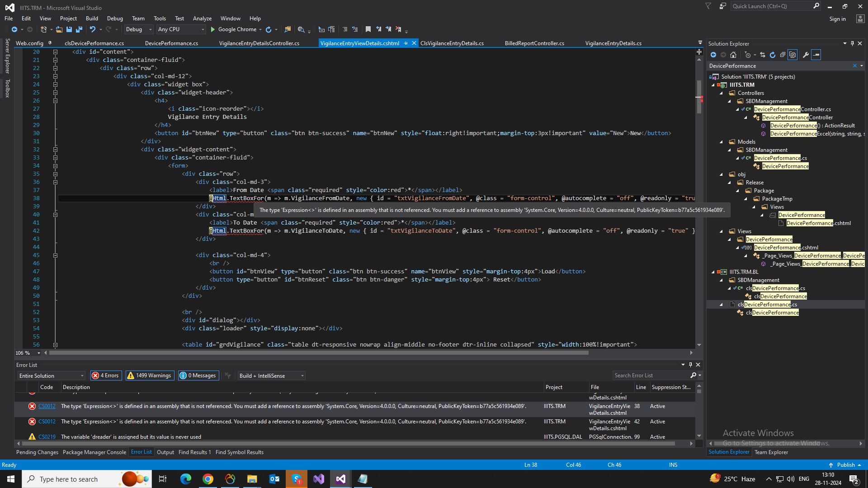Screen dimensions: 868x488
Task: Open Google Chrome from the taskbar
Action: (x=208, y=479)
